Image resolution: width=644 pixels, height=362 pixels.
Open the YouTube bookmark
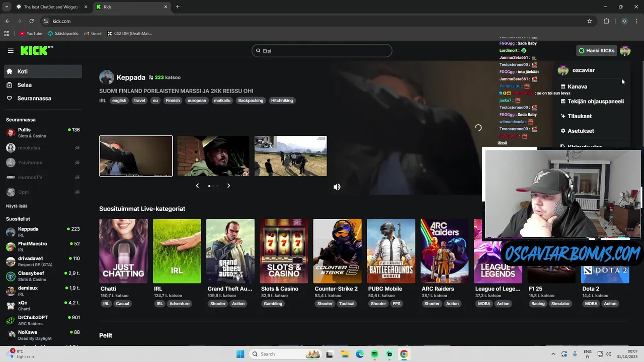31,34
